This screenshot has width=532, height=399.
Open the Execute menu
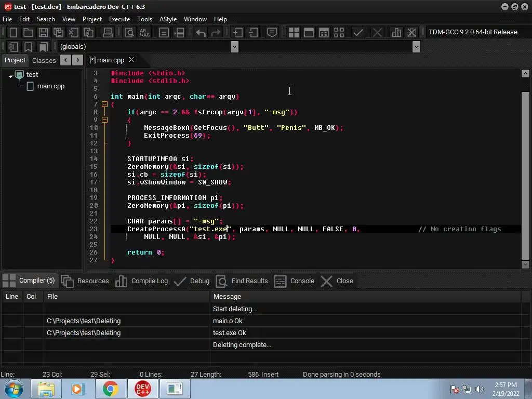(x=119, y=19)
